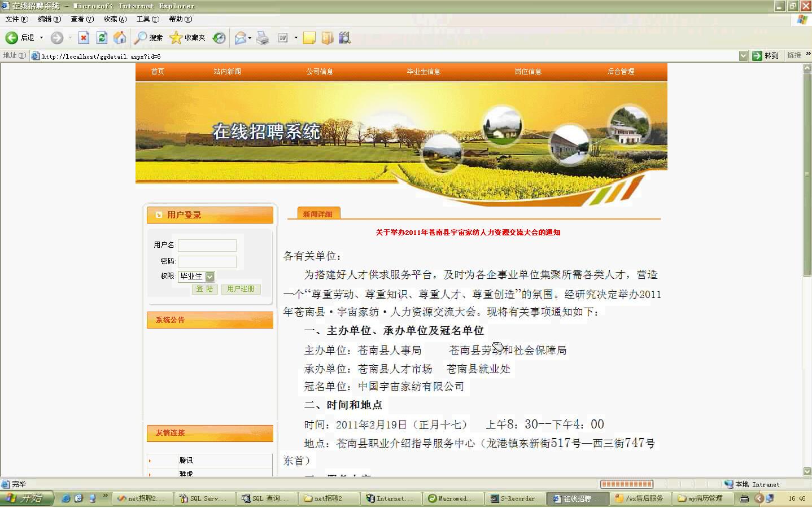Click the Back arrow icon
Image resolution: width=812 pixels, height=508 pixels.
coord(11,38)
